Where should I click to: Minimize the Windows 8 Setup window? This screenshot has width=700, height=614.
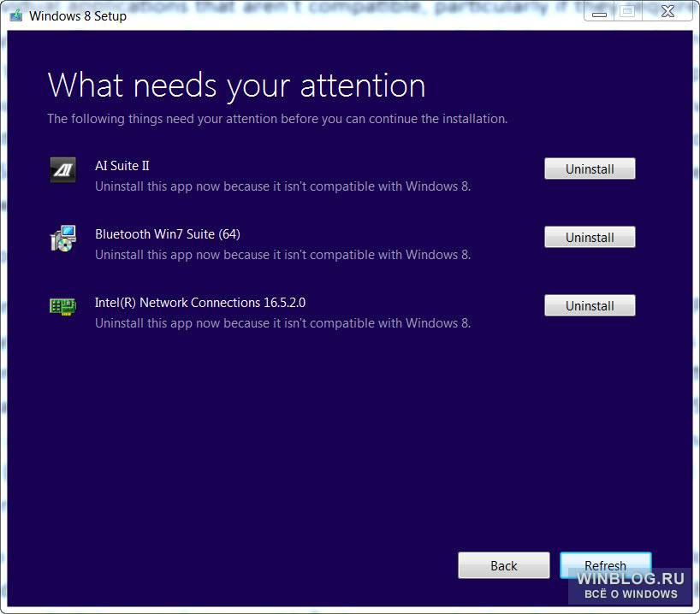click(599, 13)
